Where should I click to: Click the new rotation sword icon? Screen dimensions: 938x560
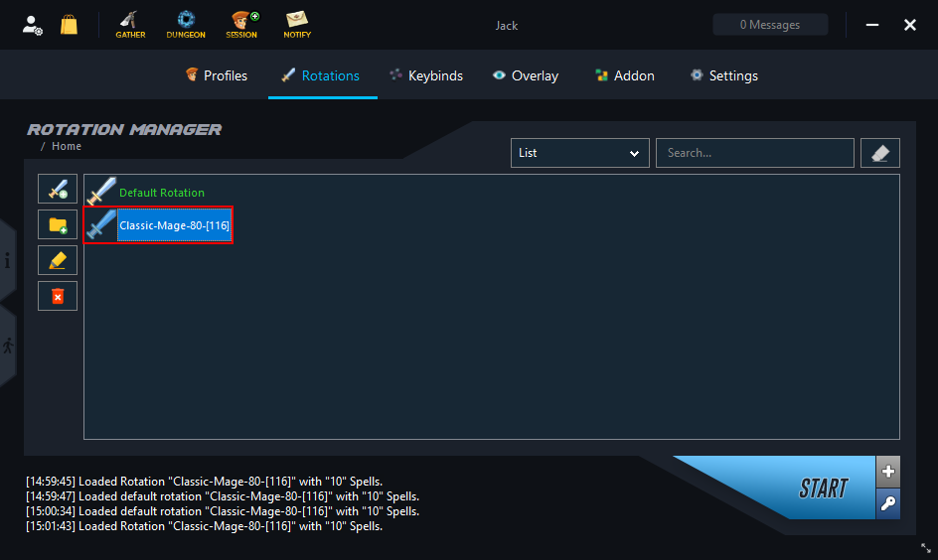click(x=58, y=189)
